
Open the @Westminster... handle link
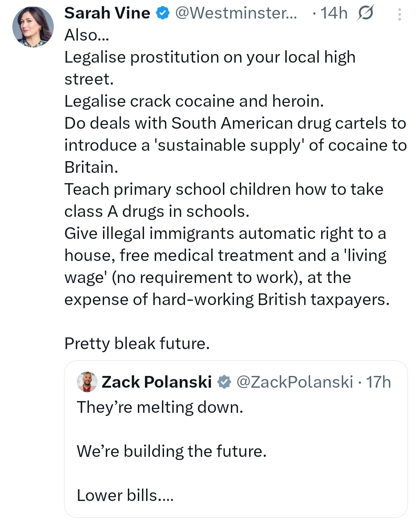(x=236, y=13)
